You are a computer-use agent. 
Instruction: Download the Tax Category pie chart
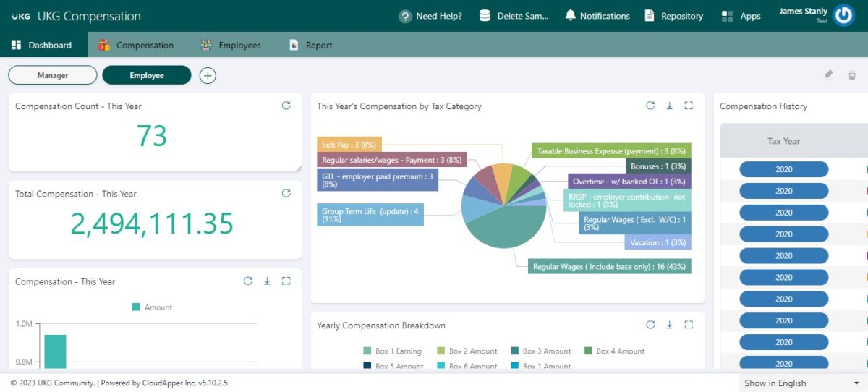669,106
